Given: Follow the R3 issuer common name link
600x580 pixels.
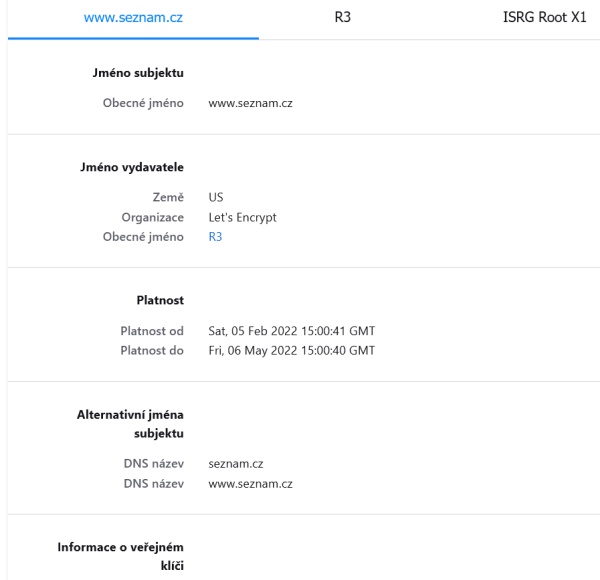Looking at the screenshot, I should pos(215,237).
